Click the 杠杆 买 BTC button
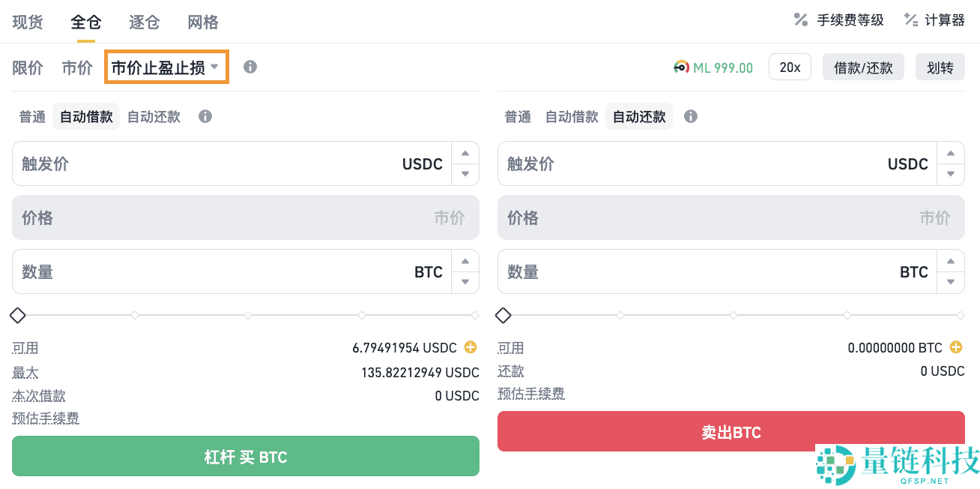 (245, 455)
